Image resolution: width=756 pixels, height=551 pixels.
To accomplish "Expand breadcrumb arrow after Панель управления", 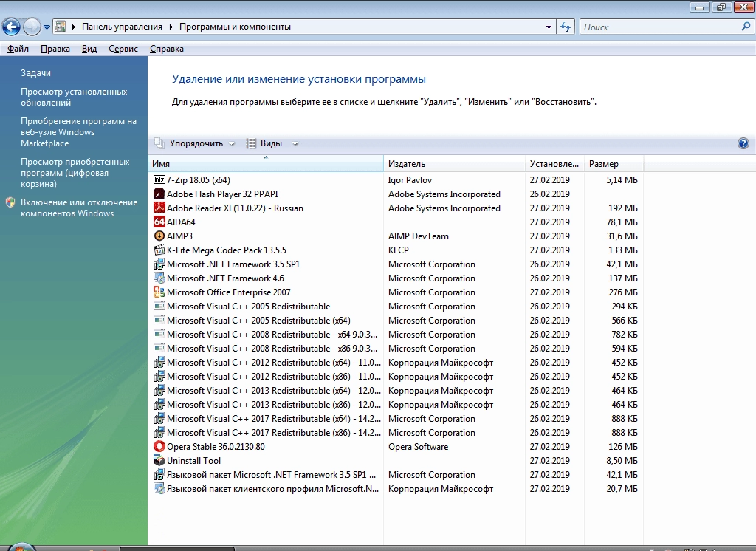I will tap(171, 27).
